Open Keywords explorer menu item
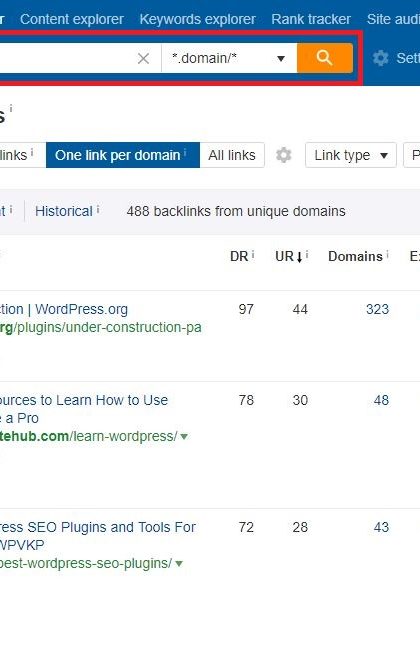This screenshot has height=645, width=420. (x=197, y=19)
